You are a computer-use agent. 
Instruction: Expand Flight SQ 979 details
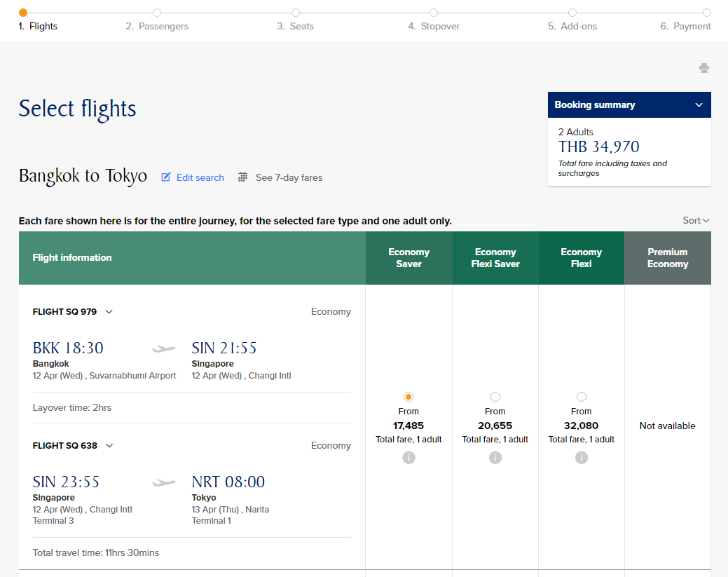[x=109, y=312]
